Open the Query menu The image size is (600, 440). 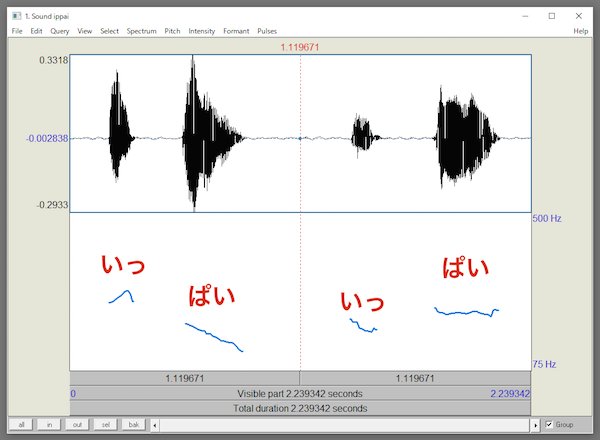coord(60,31)
